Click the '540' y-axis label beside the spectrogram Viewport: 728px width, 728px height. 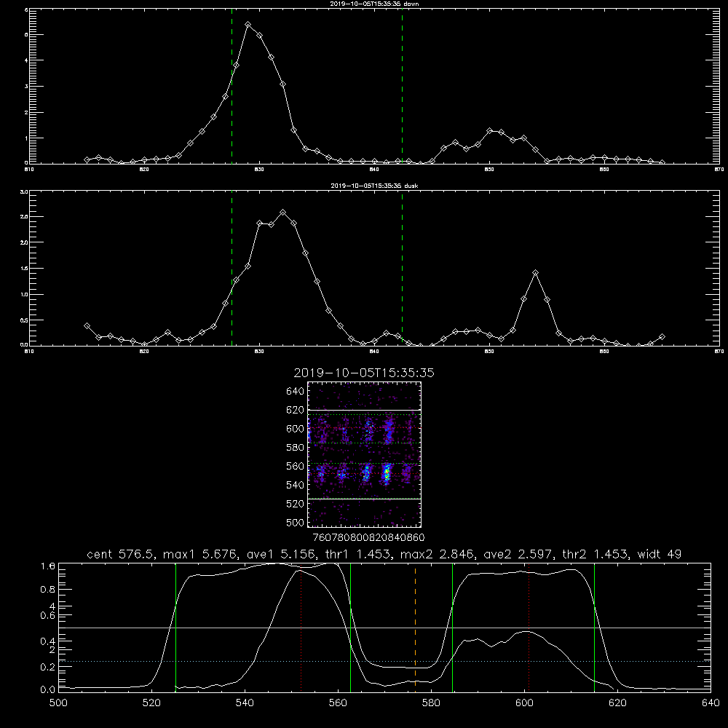[x=296, y=485]
